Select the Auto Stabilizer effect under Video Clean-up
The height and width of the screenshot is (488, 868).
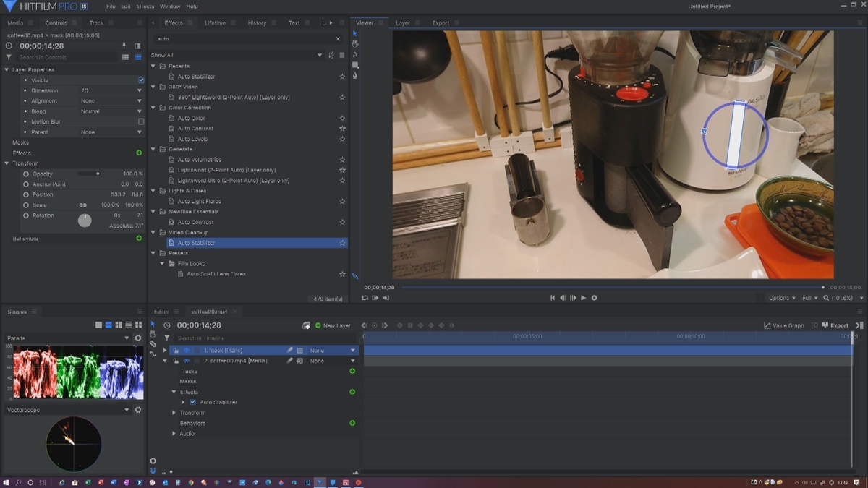pyautogui.click(x=196, y=243)
